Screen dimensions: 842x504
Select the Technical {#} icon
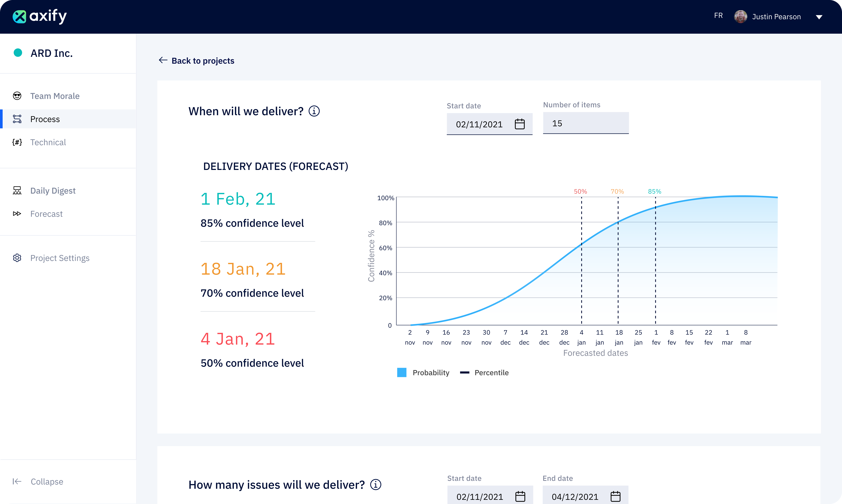coord(17,142)
